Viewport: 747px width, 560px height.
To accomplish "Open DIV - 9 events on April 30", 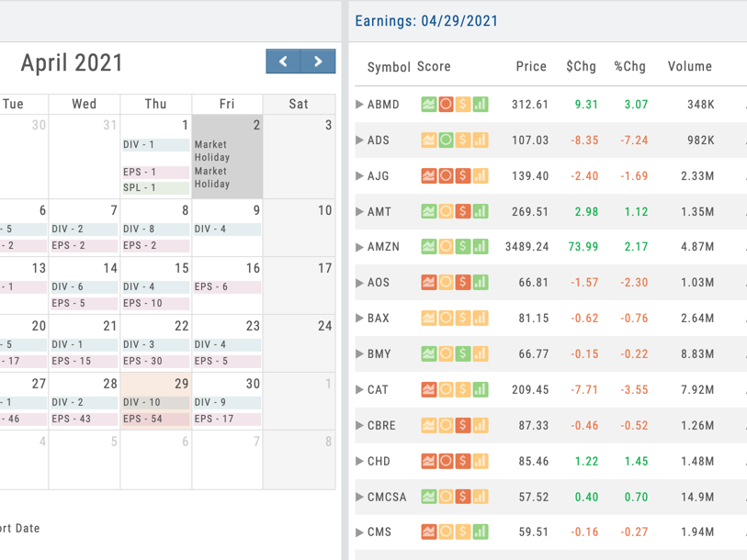I will coord(226,401).
